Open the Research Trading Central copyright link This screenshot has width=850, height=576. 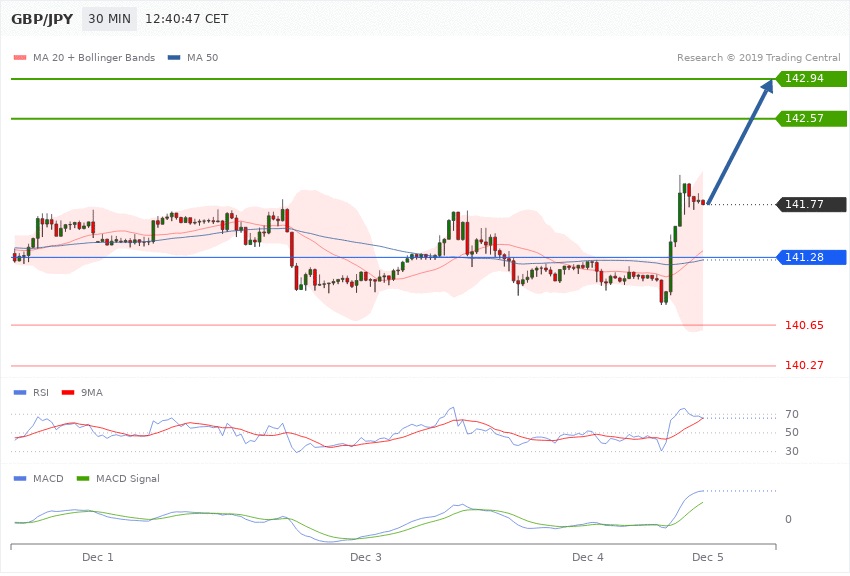758,58
